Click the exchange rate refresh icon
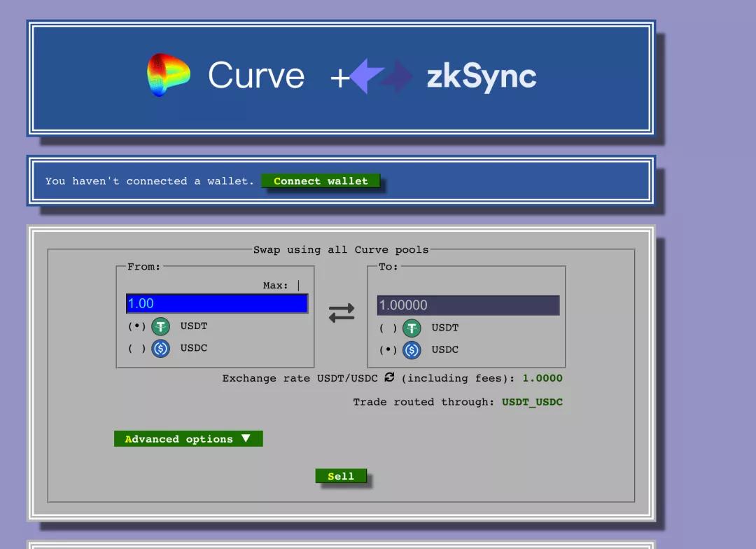Viewport: 756px width, 549px height. 389,377
